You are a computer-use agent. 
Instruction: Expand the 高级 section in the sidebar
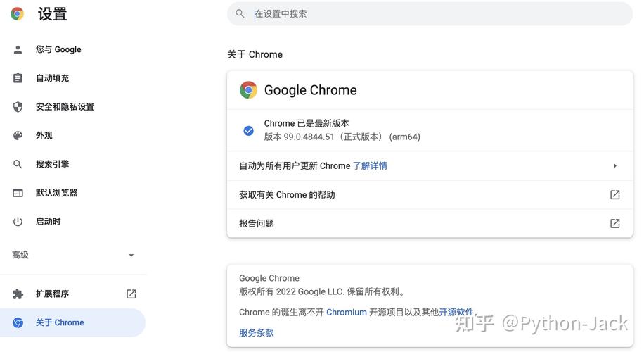click(x=73, y=255)
